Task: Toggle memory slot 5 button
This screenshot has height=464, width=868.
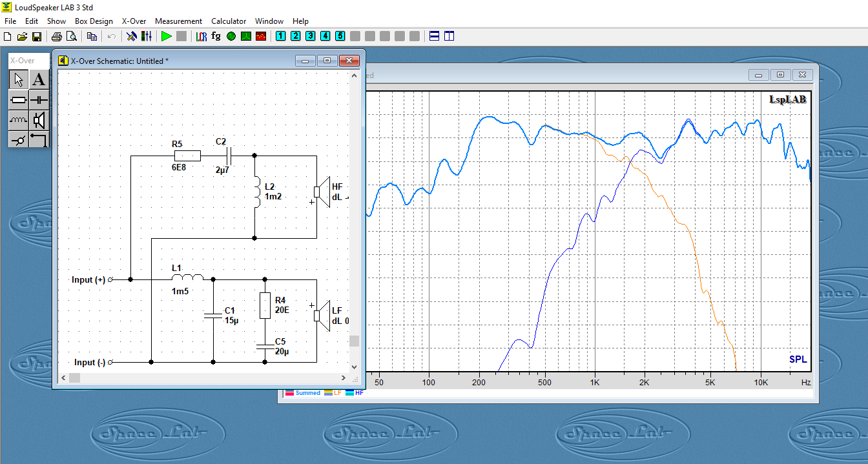Action: (x=340, y=36)
